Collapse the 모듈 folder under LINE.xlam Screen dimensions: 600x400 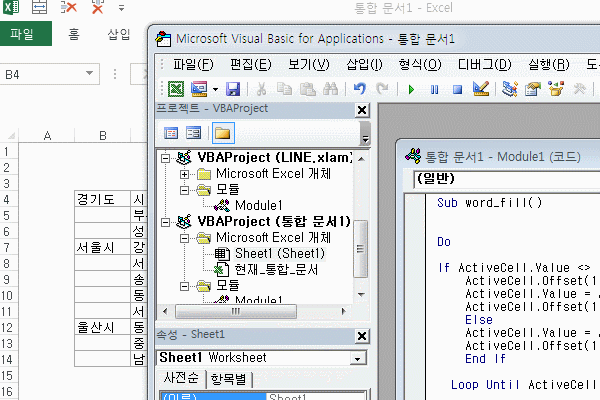click(184, 190)
